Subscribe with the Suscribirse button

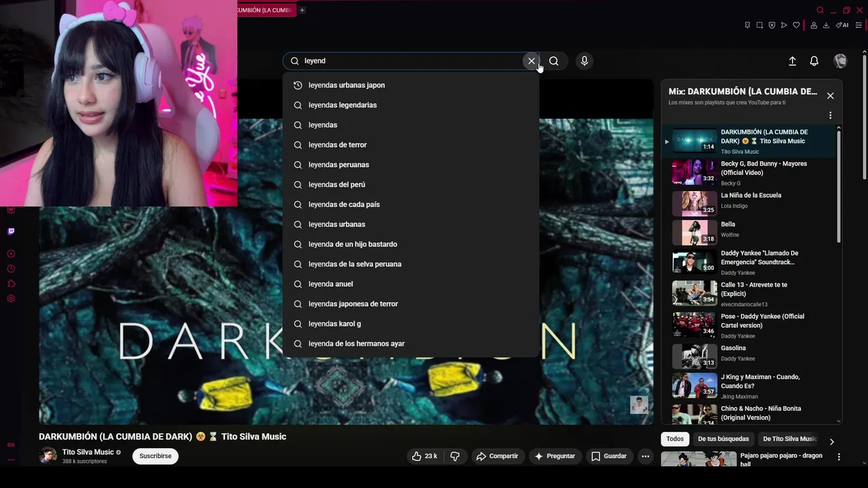pos(155,456)
